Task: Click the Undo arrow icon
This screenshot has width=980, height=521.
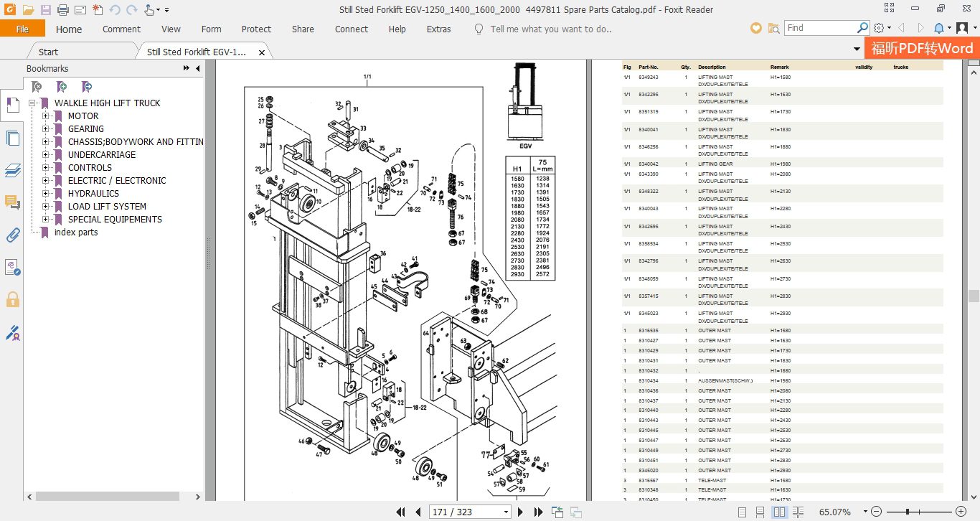Action: 115,10
